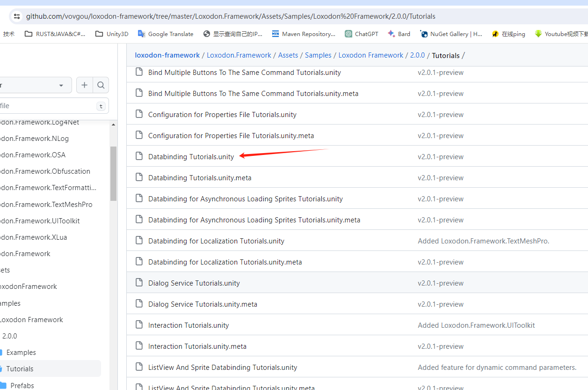Click the add file plus icon
The height and width of the screenshot is (390, 588).
coord(85,85)
